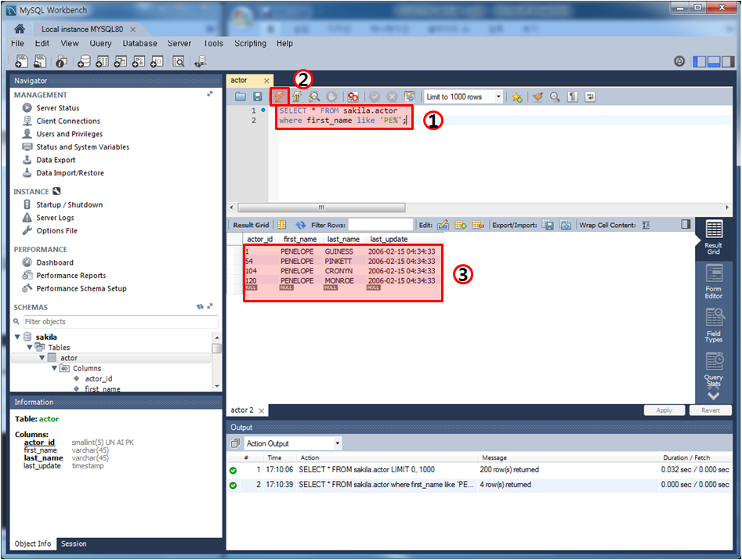
Task: Search table data toolbar icon
Action: (x=179, y=62)
